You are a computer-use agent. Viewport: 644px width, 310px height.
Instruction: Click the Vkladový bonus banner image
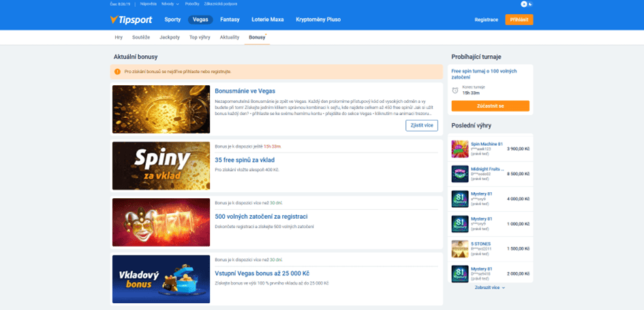[x=161, y=279]
